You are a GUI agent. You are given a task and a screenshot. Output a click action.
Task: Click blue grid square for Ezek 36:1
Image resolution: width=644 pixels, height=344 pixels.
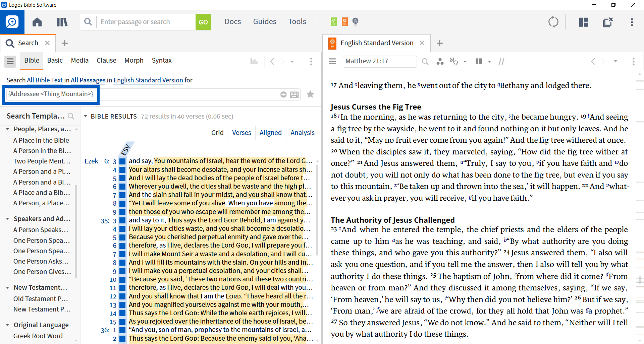pos(122,330)
